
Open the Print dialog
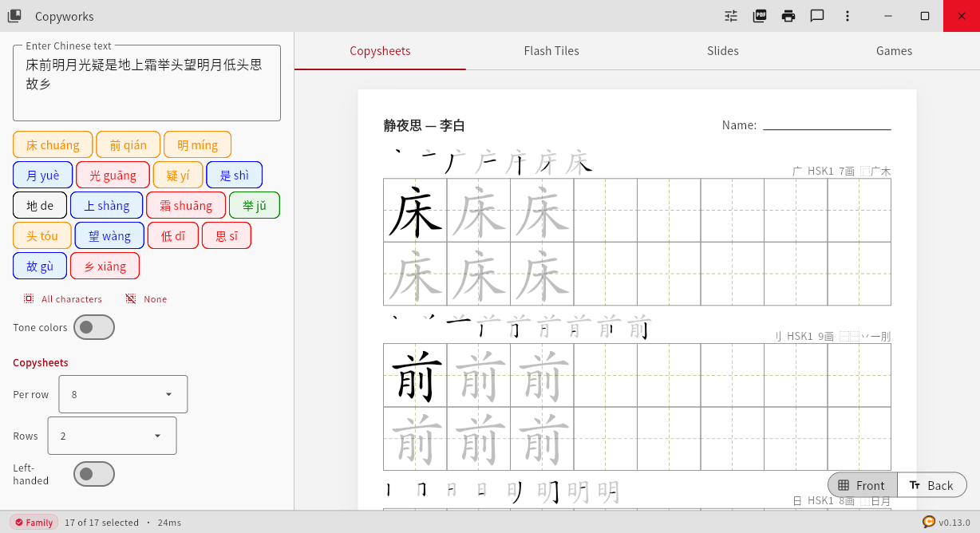[x=788, y=16]
